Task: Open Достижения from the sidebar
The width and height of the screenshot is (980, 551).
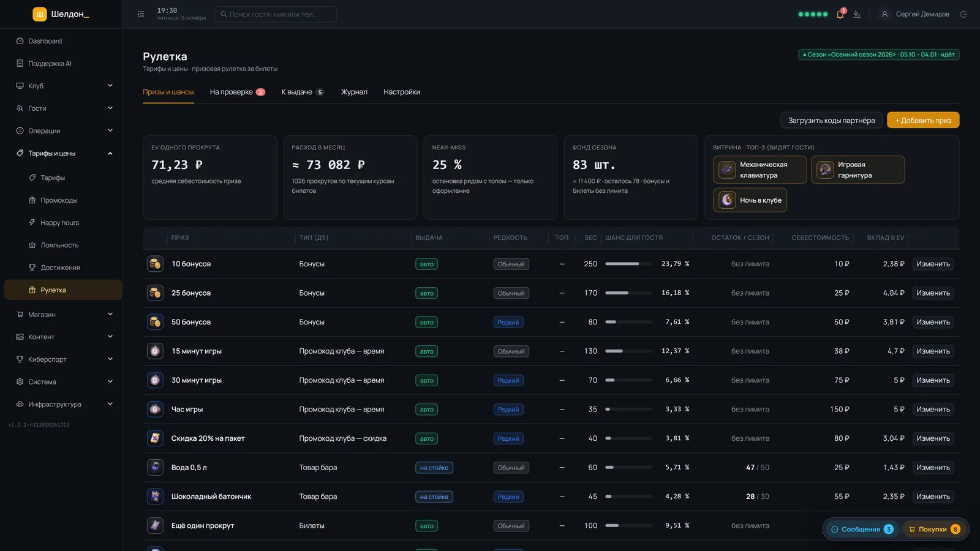Action: (61, 268)
